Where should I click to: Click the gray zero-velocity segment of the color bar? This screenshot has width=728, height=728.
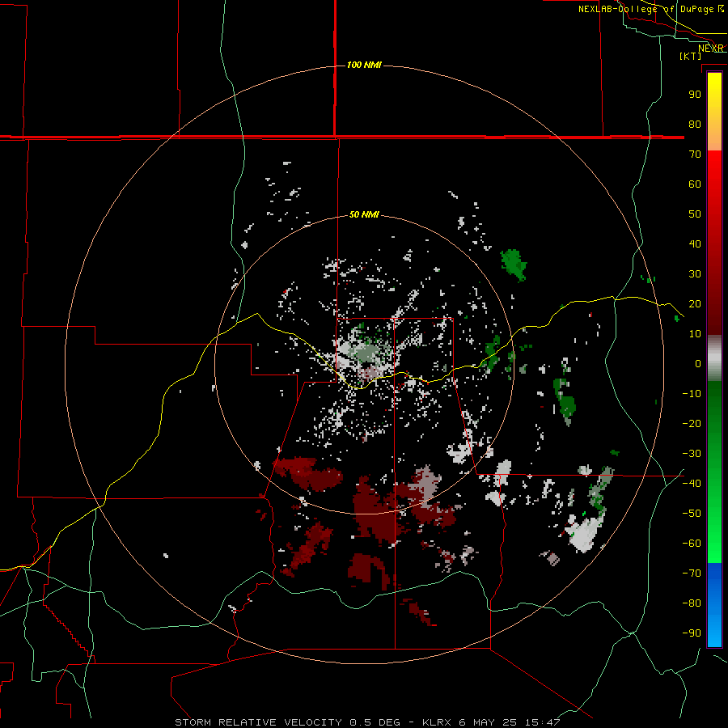[x=714, y=358]
